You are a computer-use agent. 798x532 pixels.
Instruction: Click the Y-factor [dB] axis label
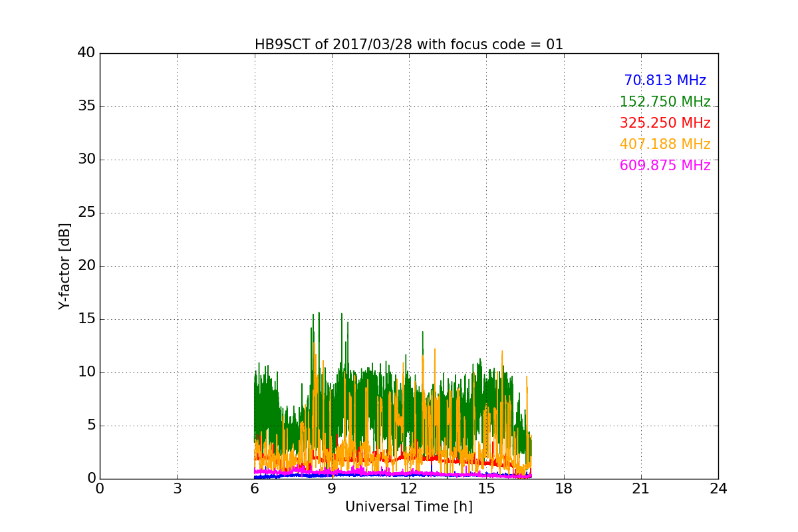coord(65,266)
